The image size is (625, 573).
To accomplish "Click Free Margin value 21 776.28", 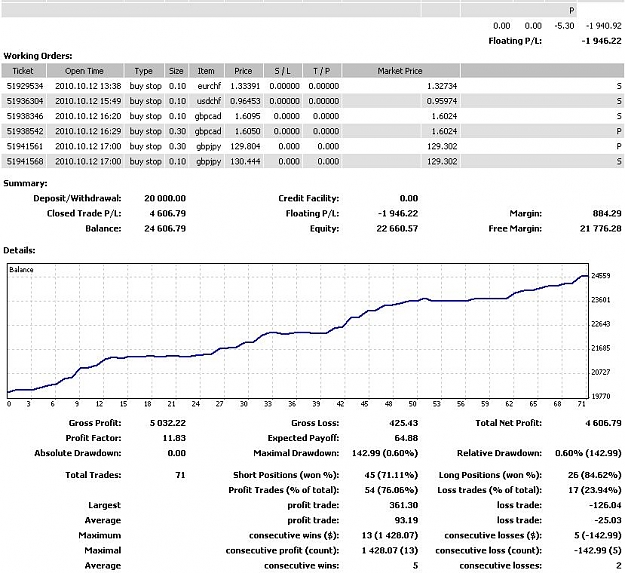I will (x=601, y=229).
